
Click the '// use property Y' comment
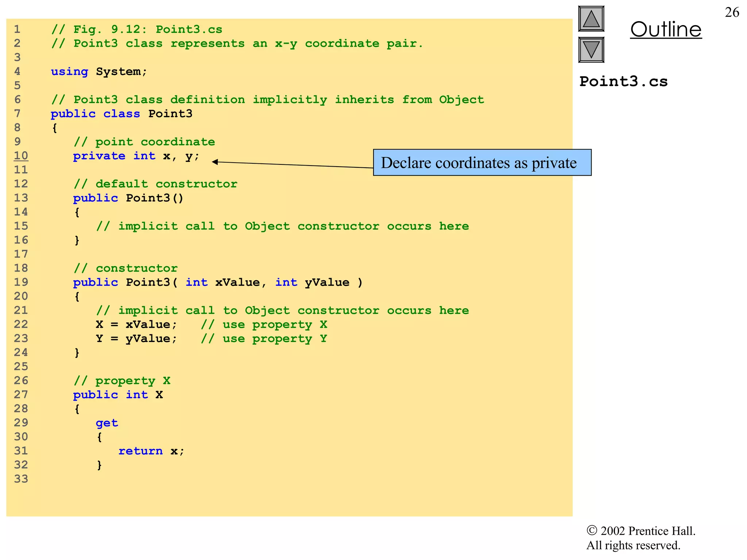click(264, 339)
